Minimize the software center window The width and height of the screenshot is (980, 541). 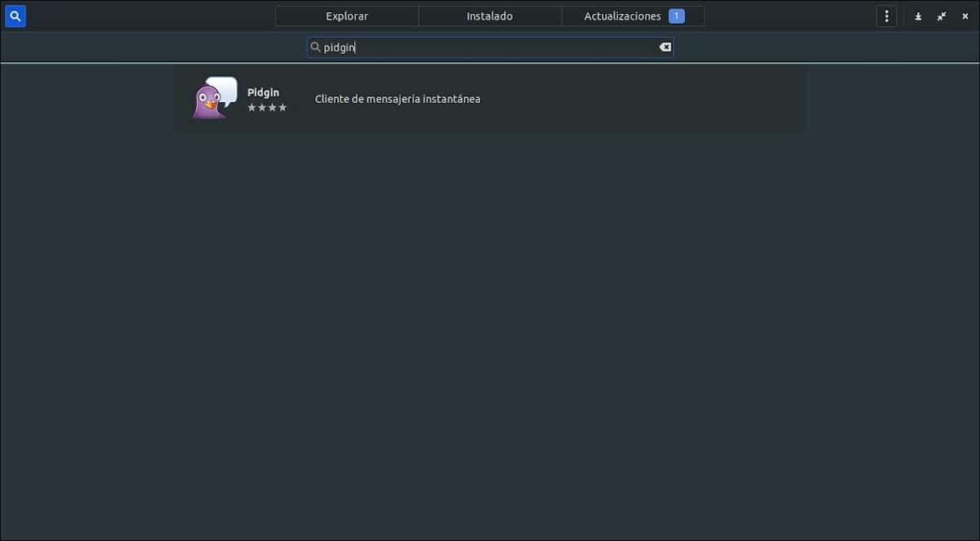click(x=918, y=16)
